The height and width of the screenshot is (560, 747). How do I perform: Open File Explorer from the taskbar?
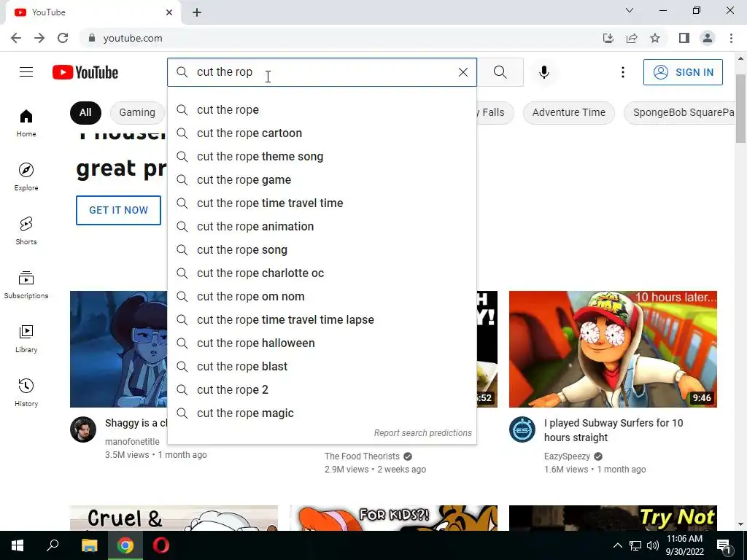(89, 545)
